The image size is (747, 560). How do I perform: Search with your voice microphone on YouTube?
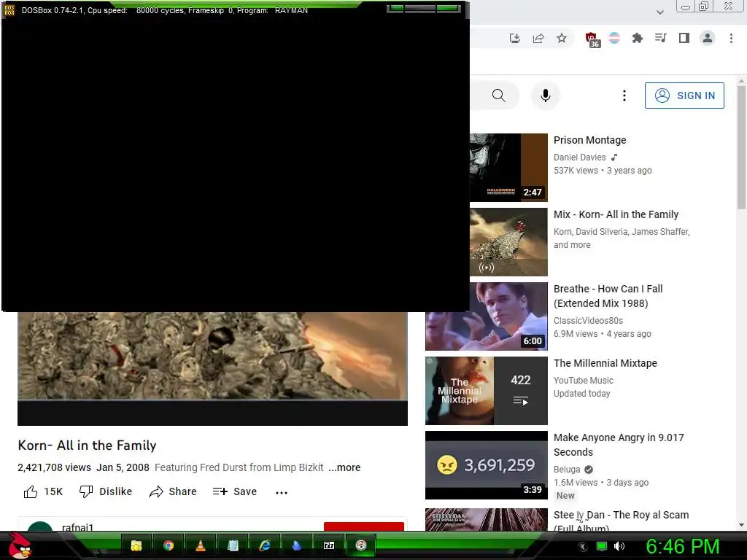coord(546,96)
